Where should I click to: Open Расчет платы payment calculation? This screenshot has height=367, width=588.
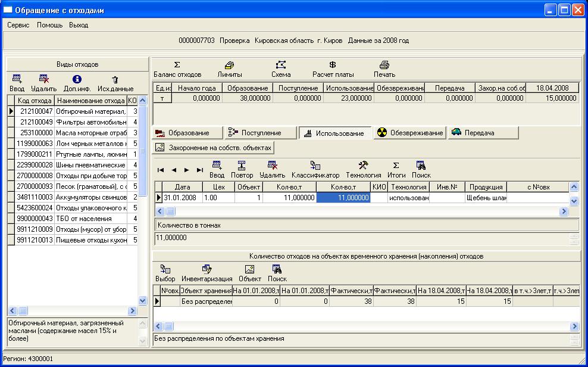(x=333, y=69)
